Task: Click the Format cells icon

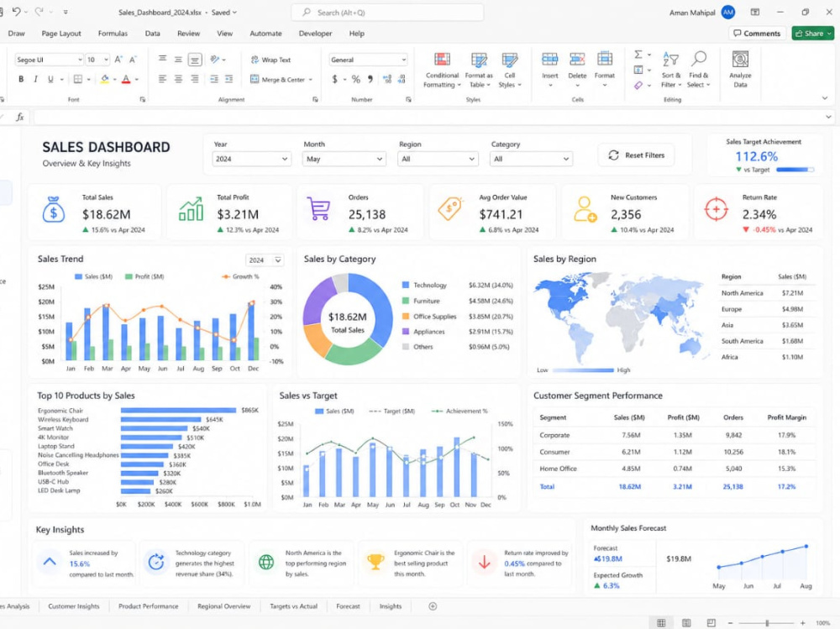Action: [x=604, y=60]
